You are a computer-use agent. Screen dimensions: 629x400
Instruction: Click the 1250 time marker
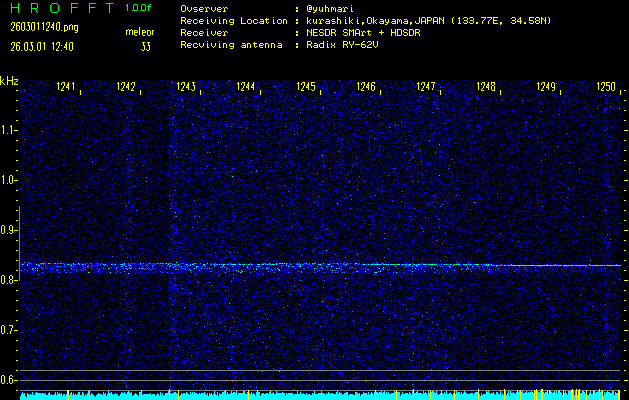pos(606,87)
